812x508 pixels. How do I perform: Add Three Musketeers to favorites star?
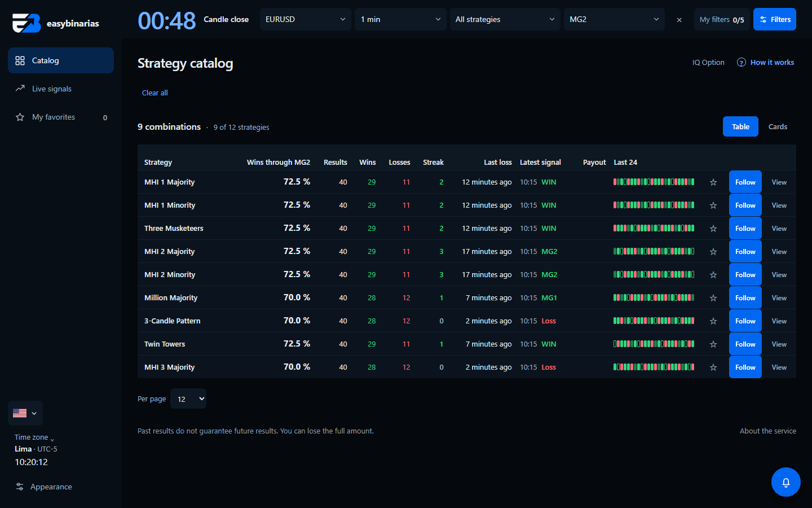point(713,229)
